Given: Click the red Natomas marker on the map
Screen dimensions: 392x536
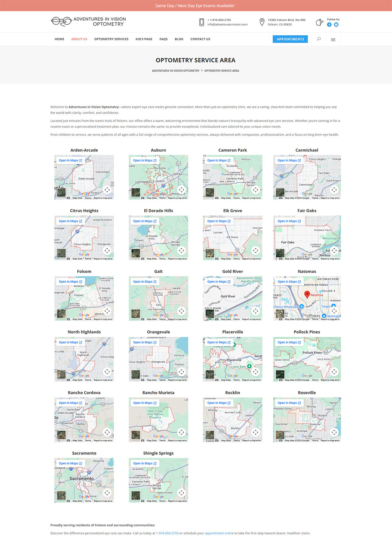Looking at the screenshot, I should click(307, 294).
